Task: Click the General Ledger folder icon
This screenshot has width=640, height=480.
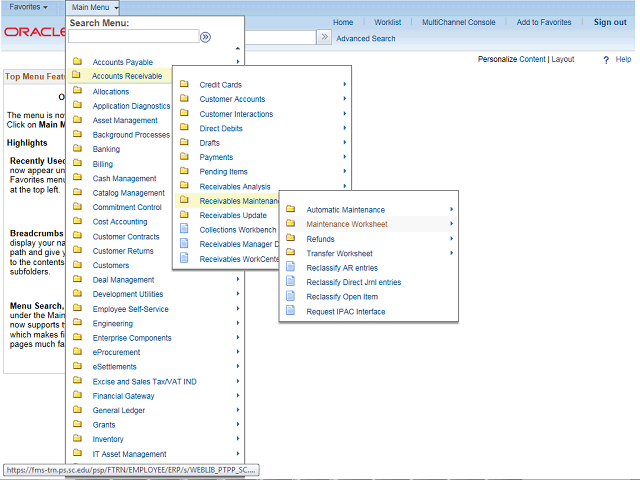Action: [77, 410]
